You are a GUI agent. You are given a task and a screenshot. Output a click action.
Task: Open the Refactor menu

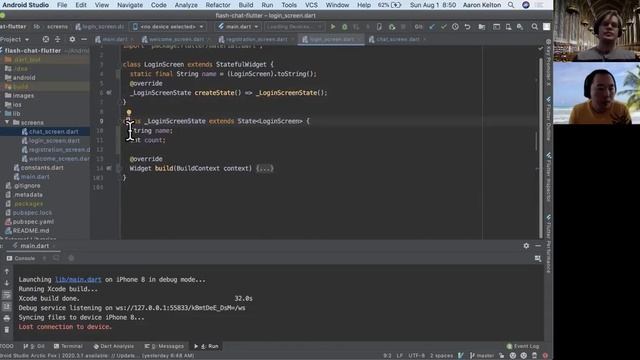click(218, 5)
